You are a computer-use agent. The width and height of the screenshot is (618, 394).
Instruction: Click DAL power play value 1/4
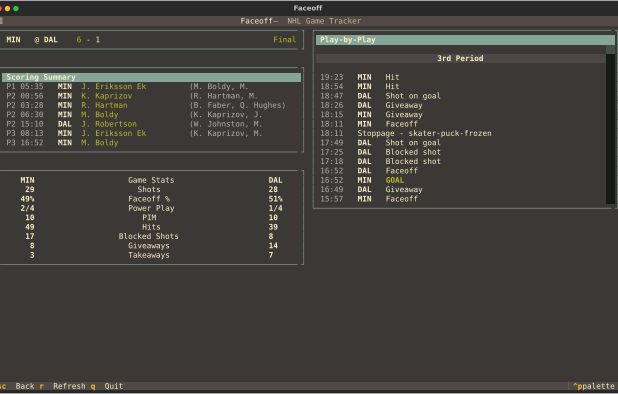[275, 208]
